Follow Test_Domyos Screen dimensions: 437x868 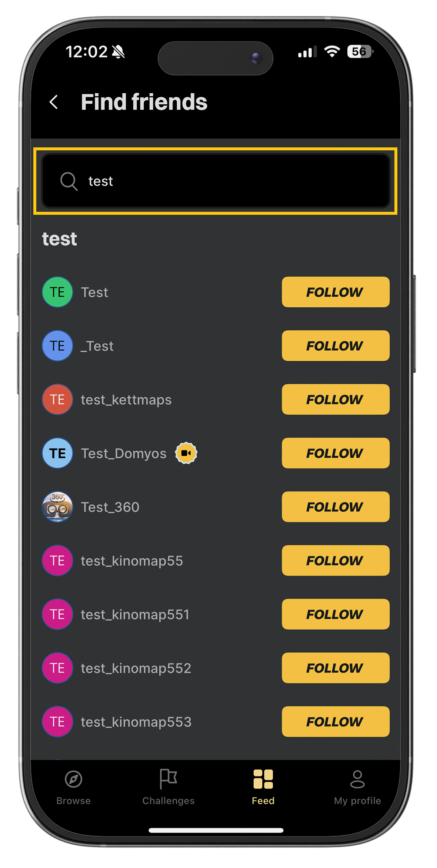[336, 453]
